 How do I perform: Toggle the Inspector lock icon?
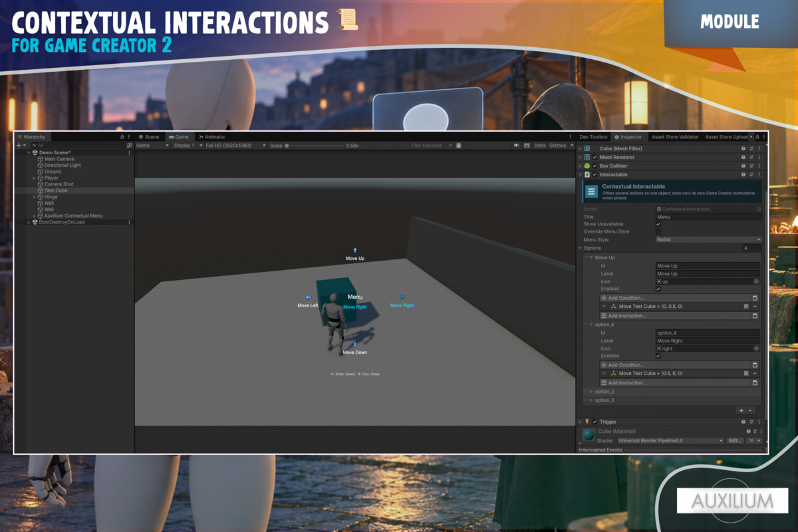pos(757,137)
